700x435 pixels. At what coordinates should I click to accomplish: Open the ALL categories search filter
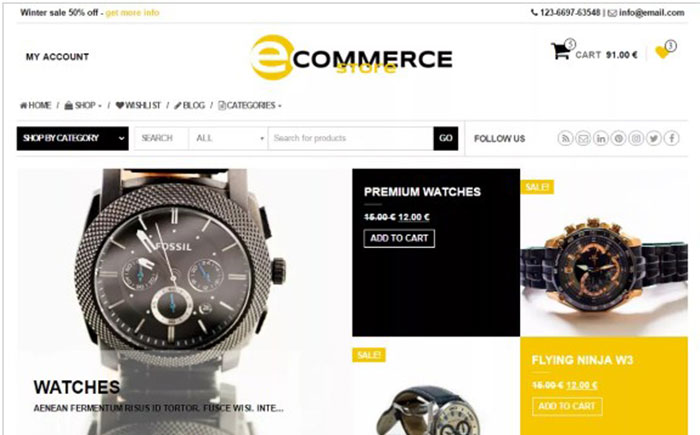click(229, 138)
